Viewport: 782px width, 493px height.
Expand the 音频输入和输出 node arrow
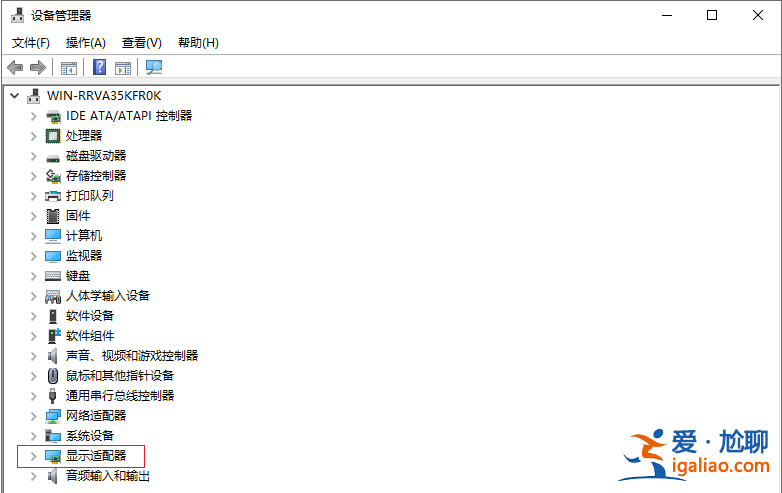(x=33, y=476)
